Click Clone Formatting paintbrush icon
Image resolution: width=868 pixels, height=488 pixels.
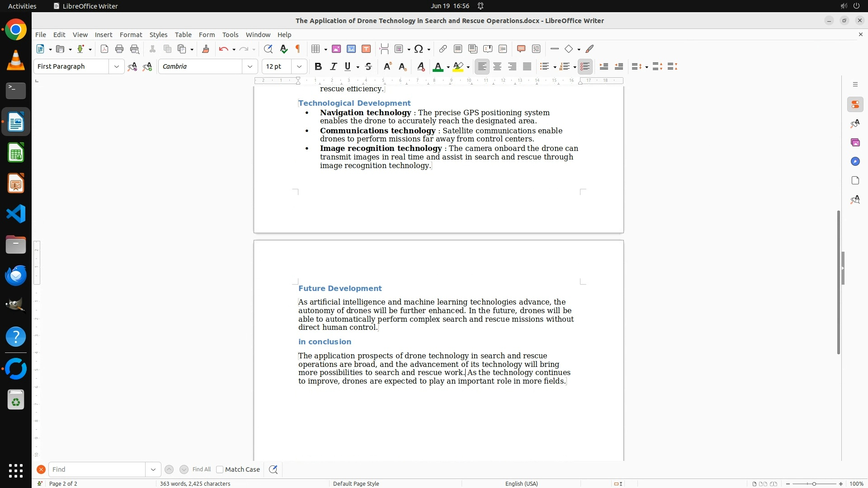(206, 49)
